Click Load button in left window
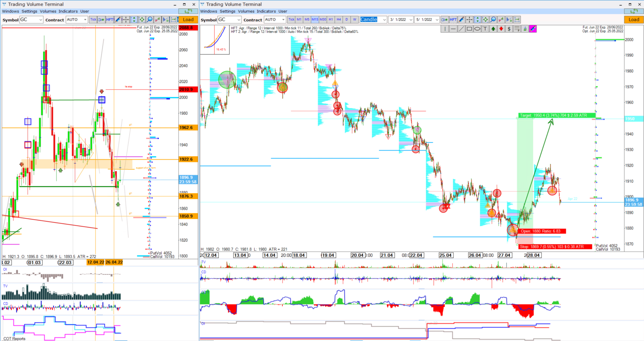The height and width of the screenshot is (341, 644). click(x=188, y=20)
